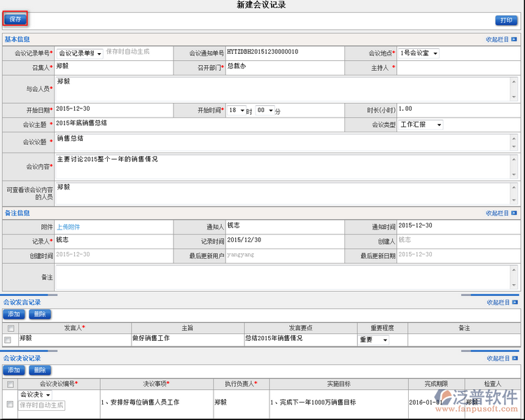Viewport: 525px width, 420px height.
Task: Expand the 重要程度 dropdown showing 重要
Action: point(374,339)
